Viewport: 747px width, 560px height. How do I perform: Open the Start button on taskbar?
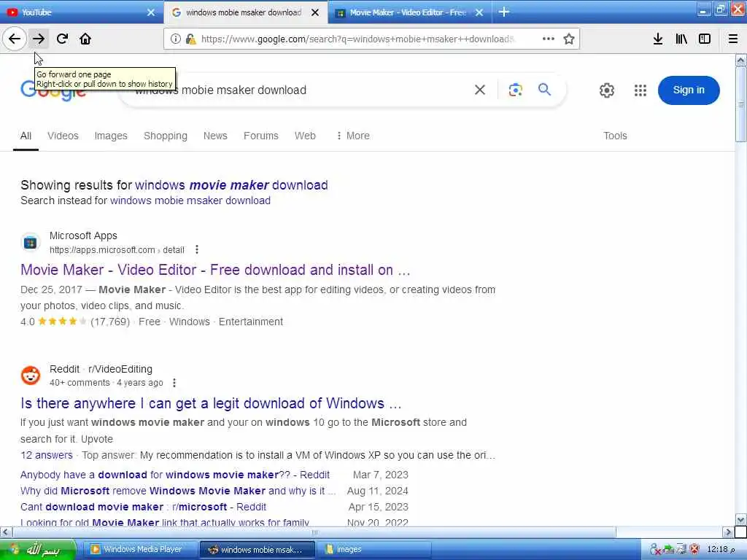click(x=38, y=550)
